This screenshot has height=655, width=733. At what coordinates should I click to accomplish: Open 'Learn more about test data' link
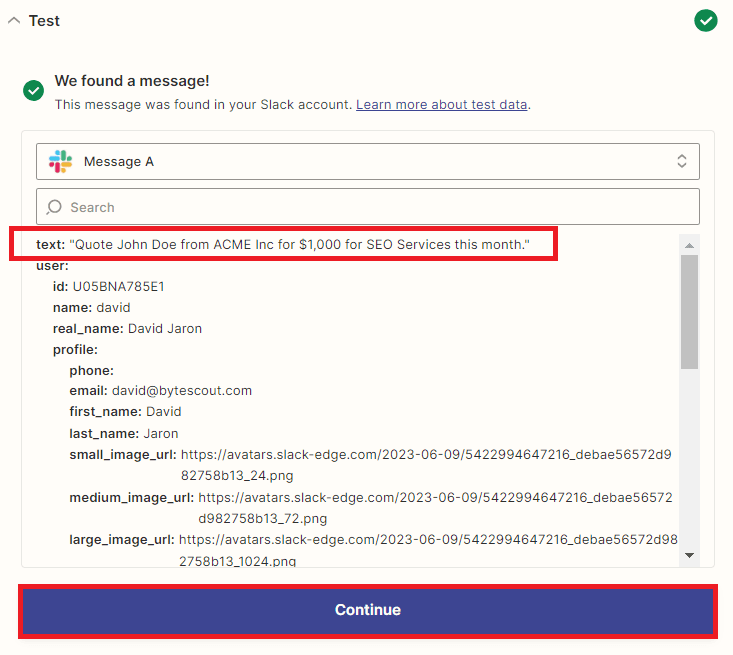442,104
